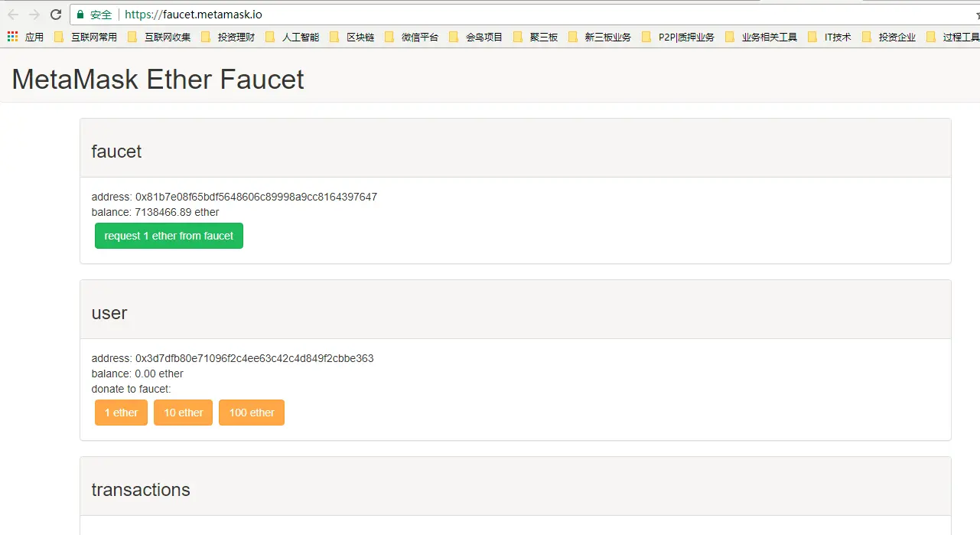This screenshot has height=535, width=980.
Task: Open the 聚三板 bookmark folder
Action: point(536,37)
